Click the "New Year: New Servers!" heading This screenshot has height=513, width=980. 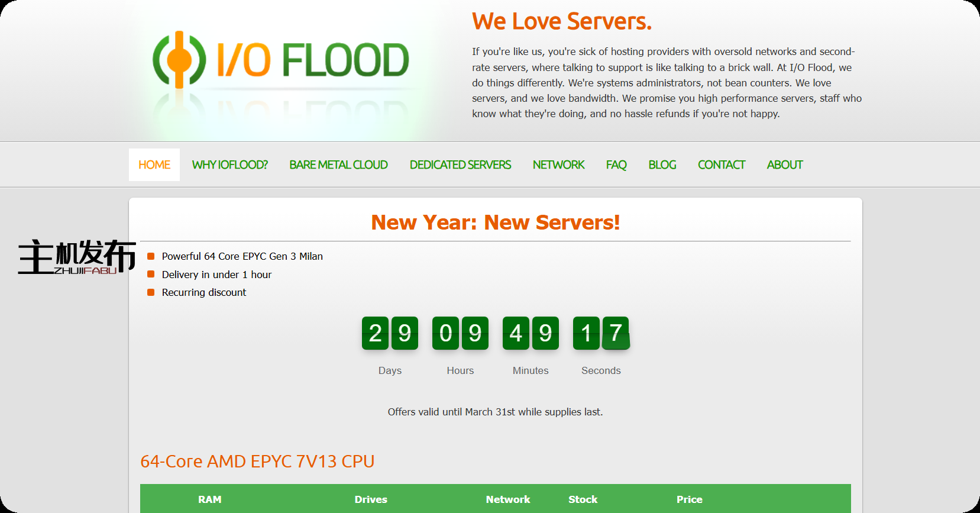(495, 222)
